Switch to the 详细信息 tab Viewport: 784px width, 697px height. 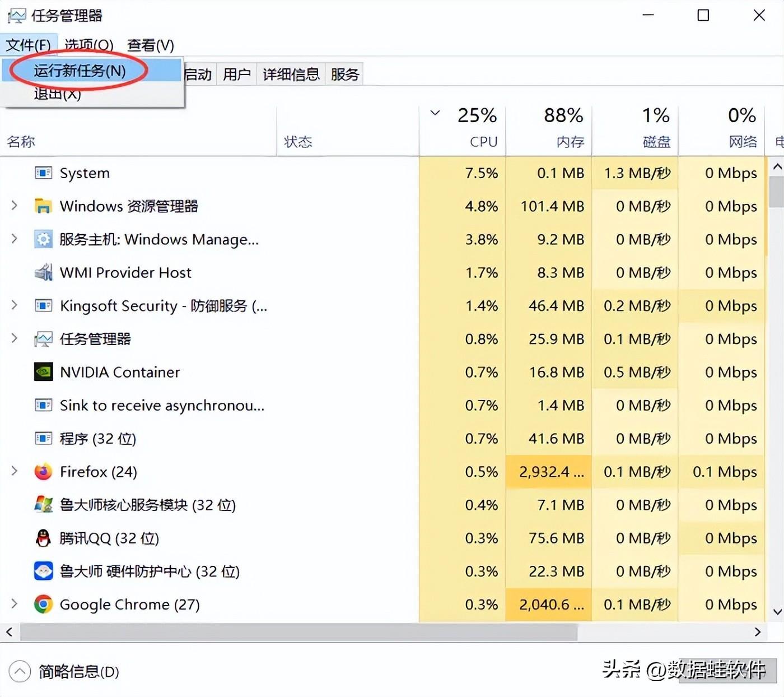click(x=291, y=74)
